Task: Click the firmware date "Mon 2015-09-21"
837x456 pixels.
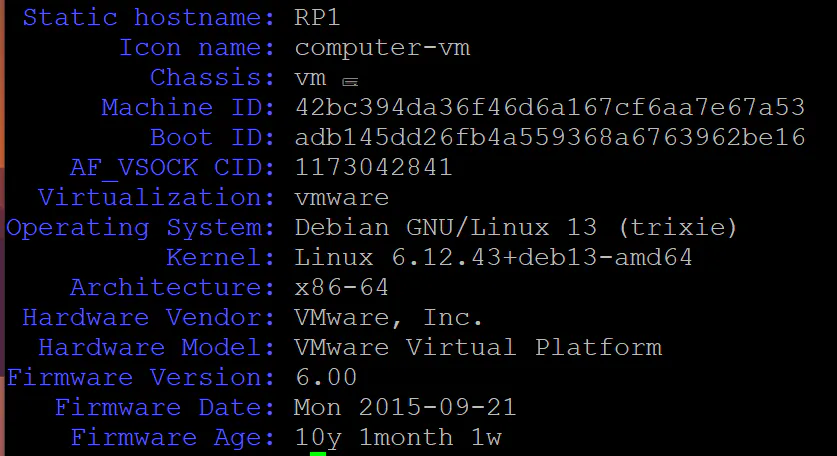Action: pos(405,407)
